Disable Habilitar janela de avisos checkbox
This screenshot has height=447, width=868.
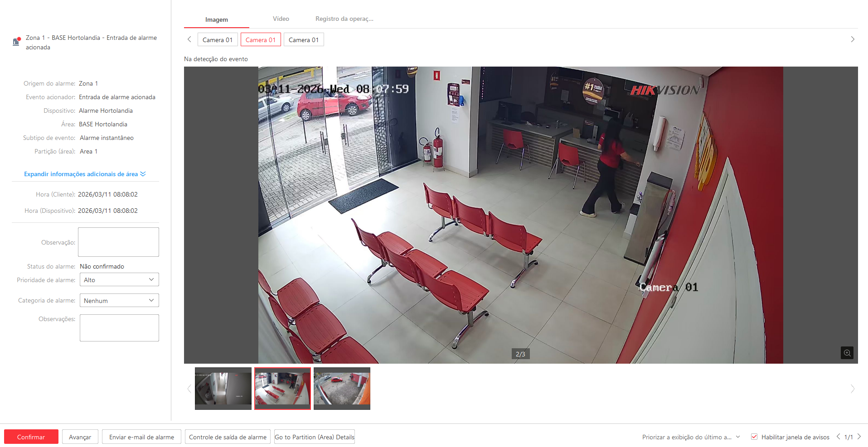[754, 437]
